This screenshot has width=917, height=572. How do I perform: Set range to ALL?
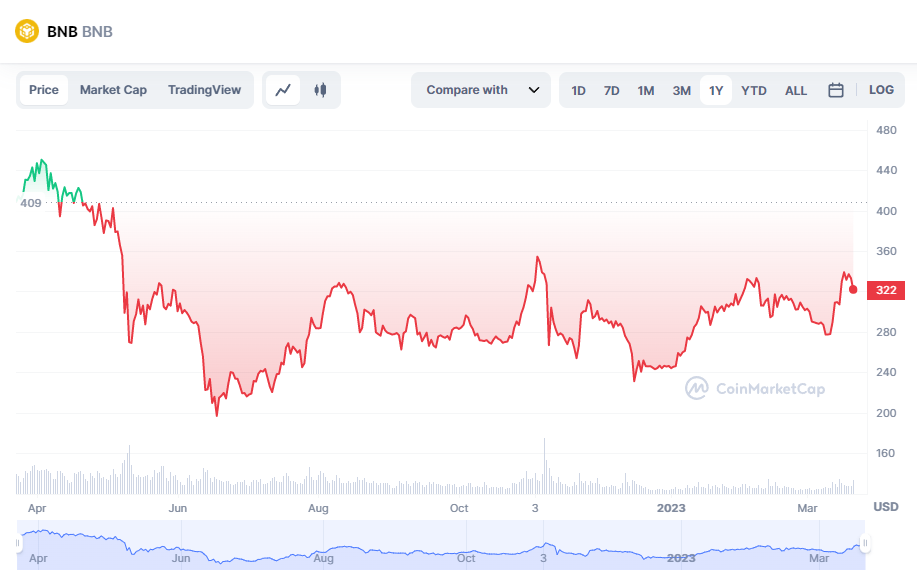795,91
